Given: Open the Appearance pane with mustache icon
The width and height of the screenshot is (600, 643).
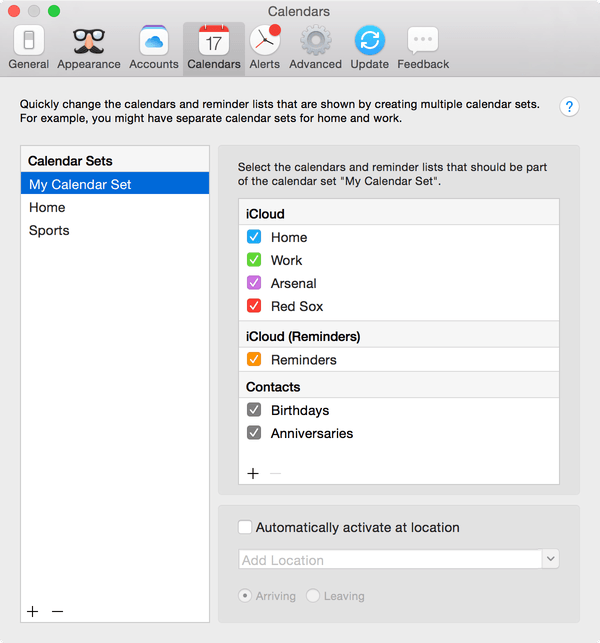Looking at the screenshot, I should click(89, 48).
